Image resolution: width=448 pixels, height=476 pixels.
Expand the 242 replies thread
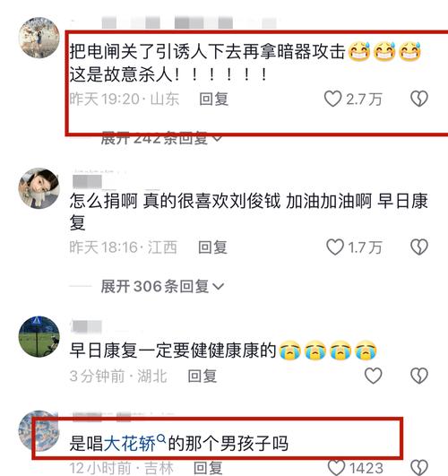point(161,138)
